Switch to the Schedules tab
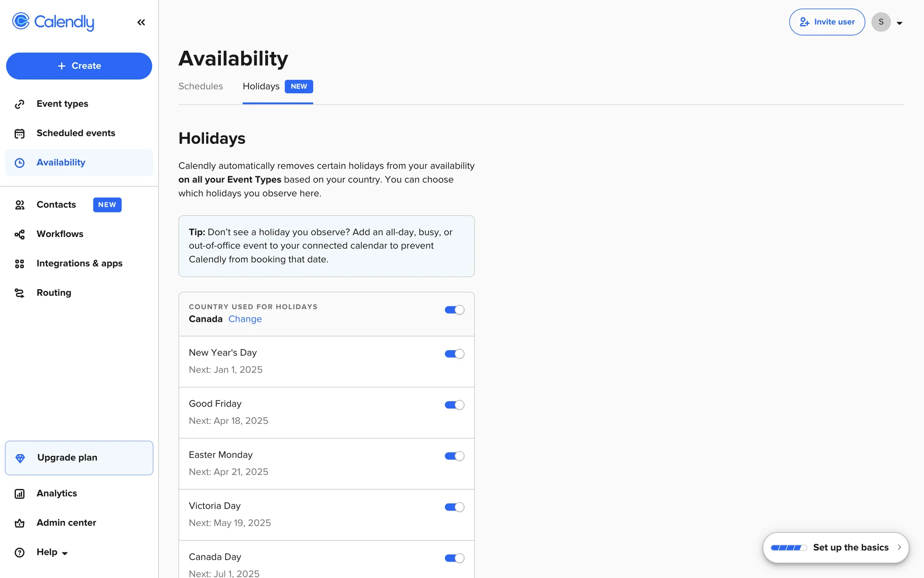This screenshot has height=578, width=924. [x=201, y=86]
